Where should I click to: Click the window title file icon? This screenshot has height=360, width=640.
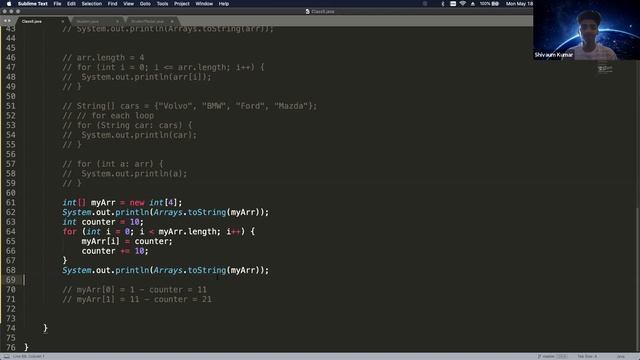click(307, 11)
